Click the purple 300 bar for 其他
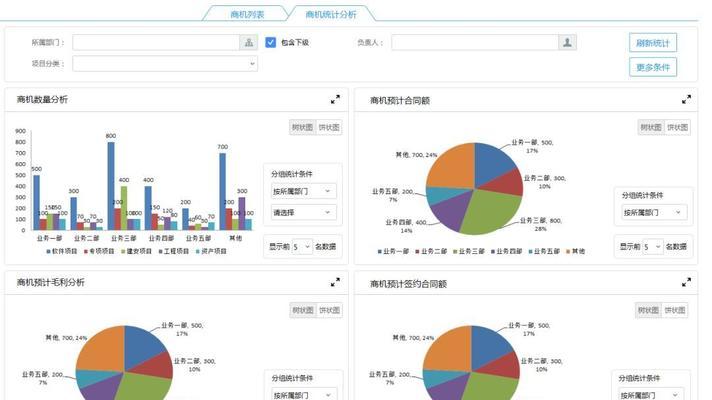The image size is (712, 400). click(242, 213)
